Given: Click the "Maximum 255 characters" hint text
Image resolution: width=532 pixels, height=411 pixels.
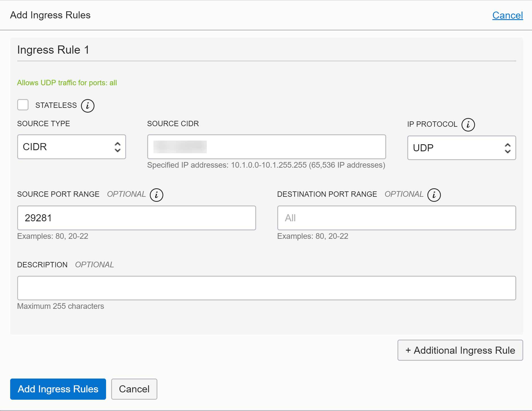Looking at the screenshot, I should [x=60, y=306].
